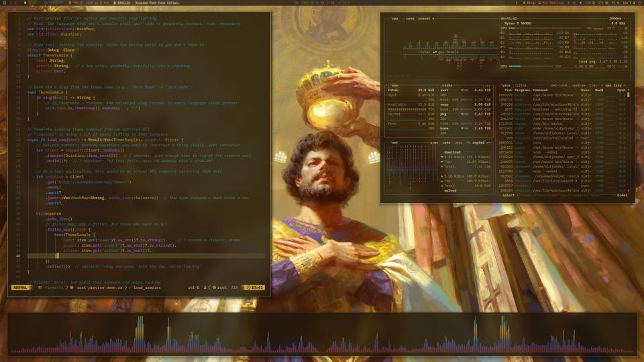Select the first /opt/brave-bin/brave process row
Screen dimensions: 644x362
coord(563,95)
